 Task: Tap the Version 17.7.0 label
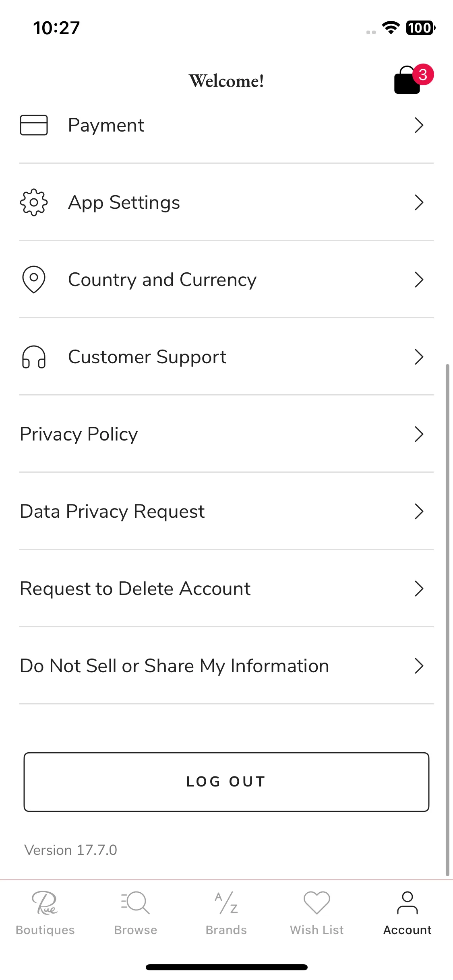71,850
